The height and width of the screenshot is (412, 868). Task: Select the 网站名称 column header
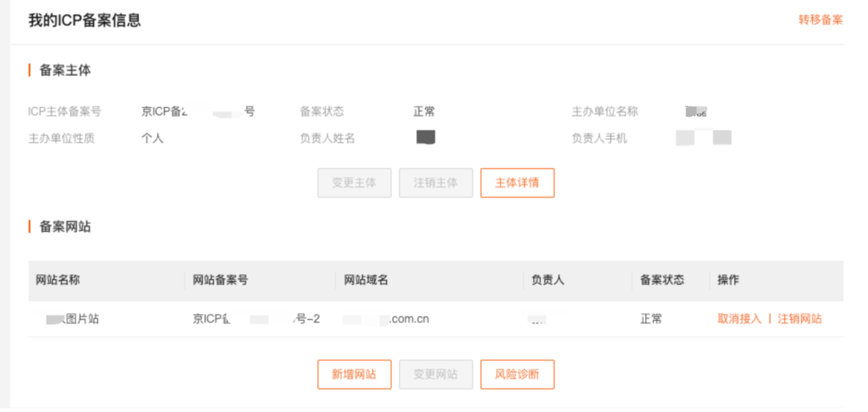(x=58, y=280)
